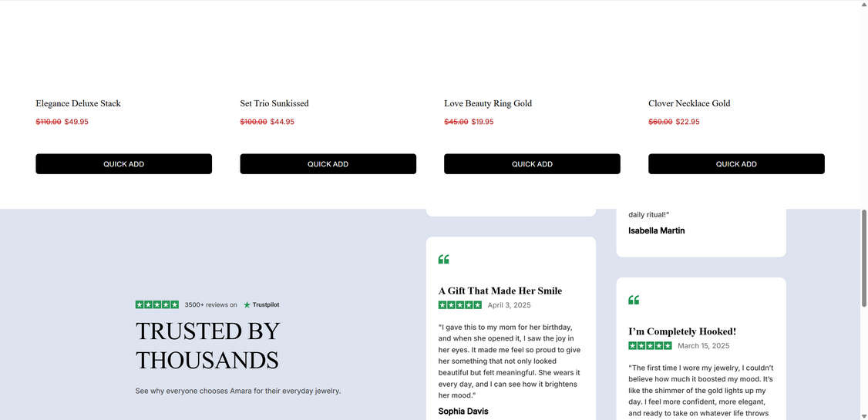This screenshot has height=420, width=868.
Task: Click quote icon above "I'm Completely Hooked!"
Action: [634, 300]
